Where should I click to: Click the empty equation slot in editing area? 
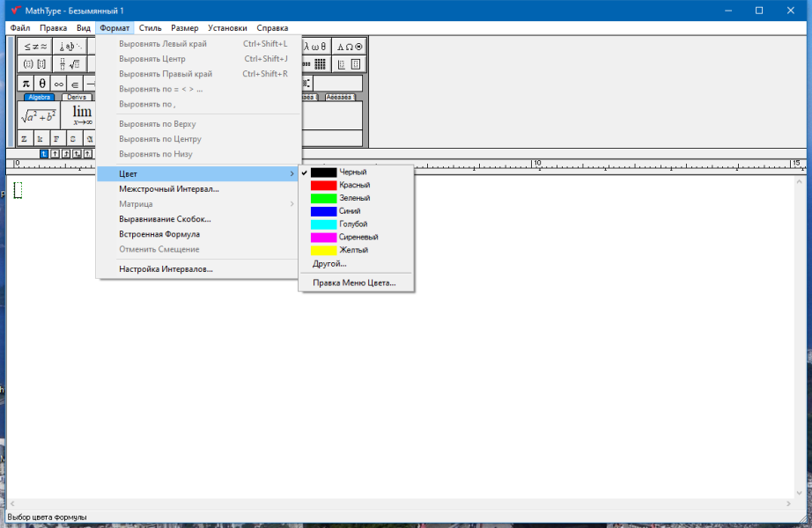pos(18,190)
